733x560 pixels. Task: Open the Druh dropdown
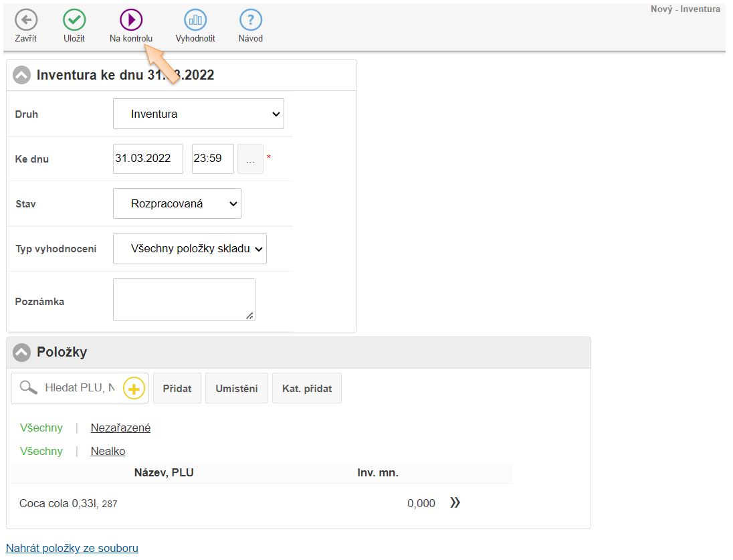point(199,114)
